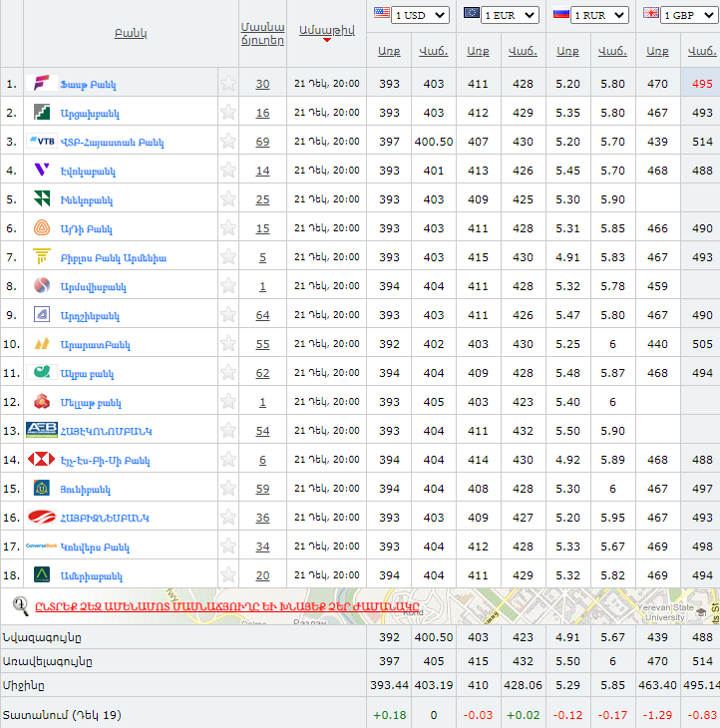Click the Mellat bank red logo
720x728 pixels.
coord(42,401)
